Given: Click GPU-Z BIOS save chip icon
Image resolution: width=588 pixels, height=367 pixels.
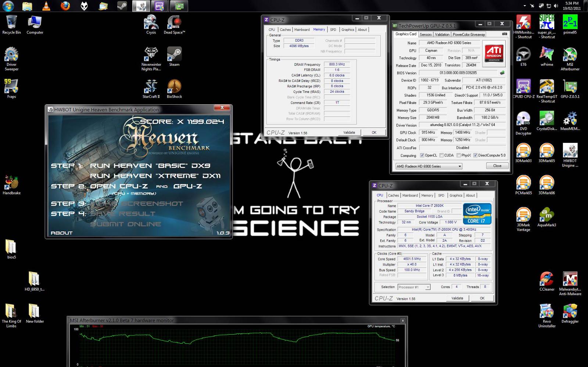Looking at the screenshot, I should 502,73.
